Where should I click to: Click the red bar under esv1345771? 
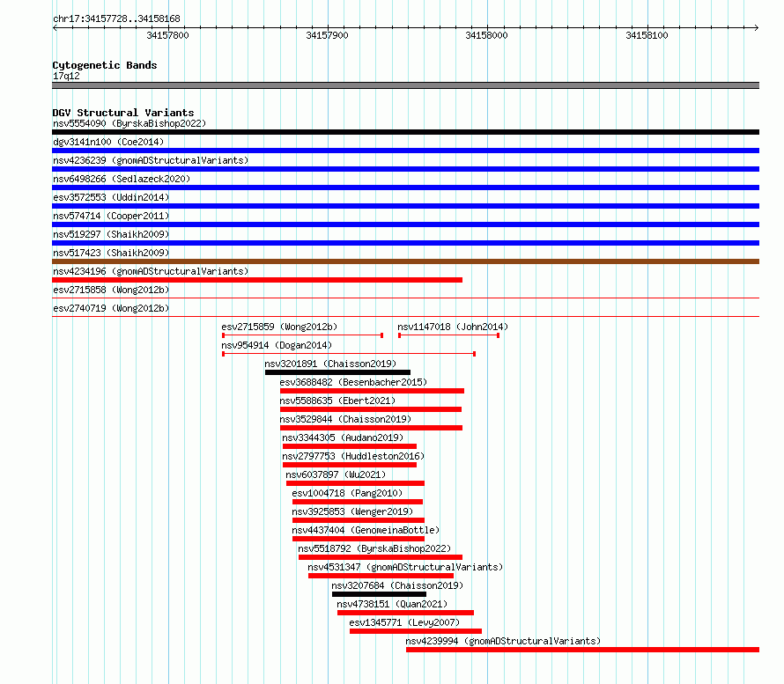[x=416, y=631]
